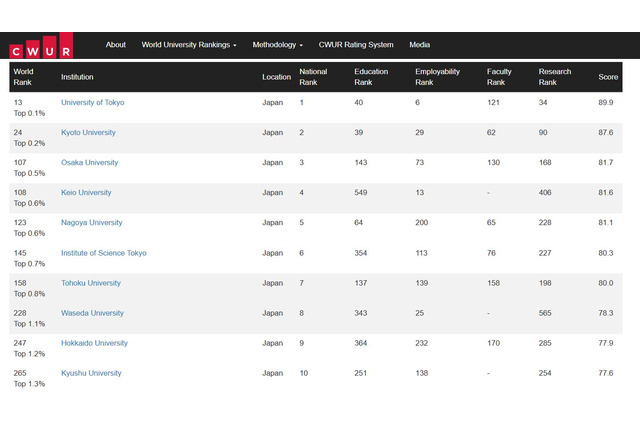Click Keio University education rank 549
Image resolution: width=640 pixels, height=426 pixels.
coord(361,193)
